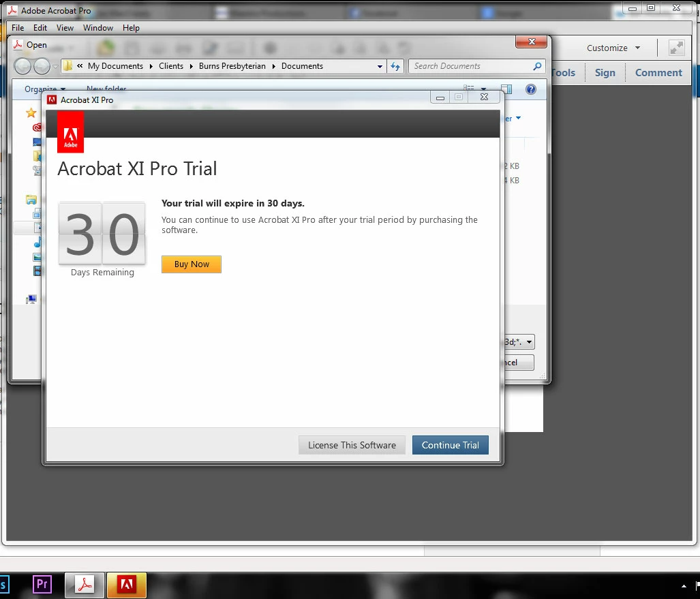Open the Window menu
Viewport: 700px width, 599px height.
97,28
